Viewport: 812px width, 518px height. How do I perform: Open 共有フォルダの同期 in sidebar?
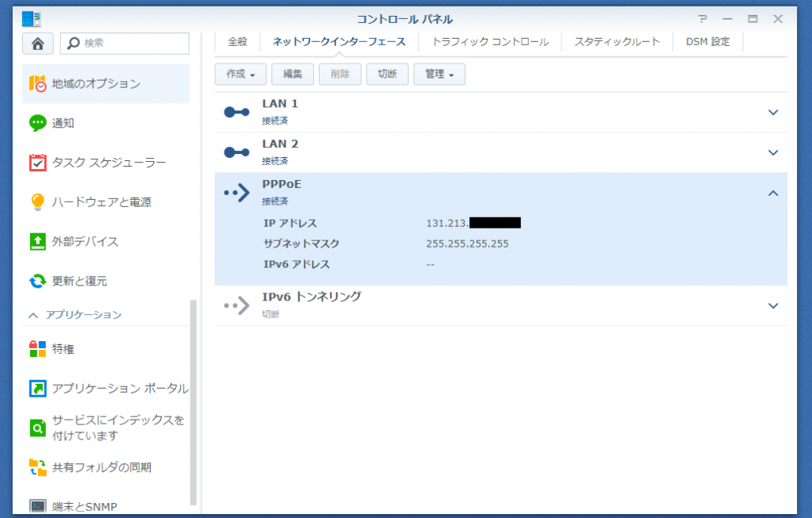tap(105, 467)
